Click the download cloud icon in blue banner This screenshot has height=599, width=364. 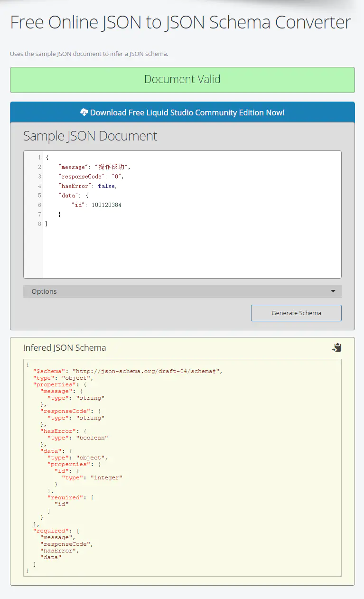[x=84, y=112]
